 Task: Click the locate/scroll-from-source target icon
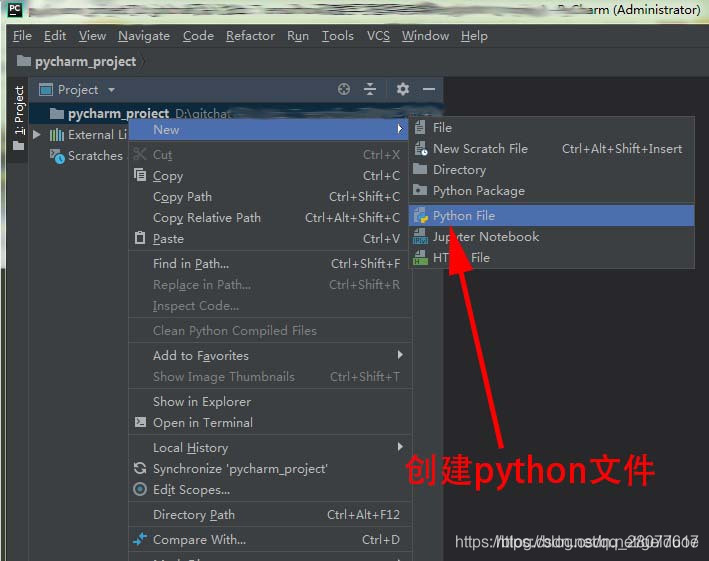344,89
